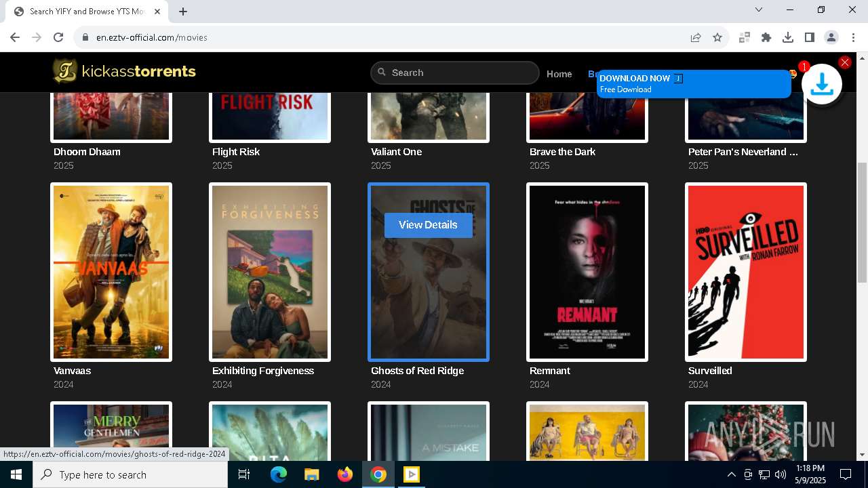Click the Dhoom Dhaam title link

(87, 152)
